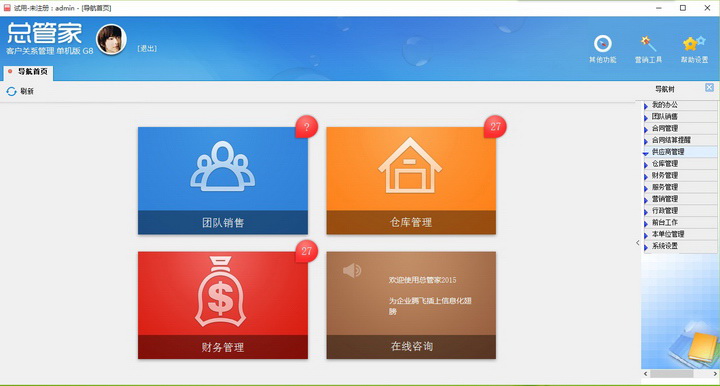Screen dimensions: 720x386
Task: Open the 财务管理 tile label bar
Action: tap(223, 347)
